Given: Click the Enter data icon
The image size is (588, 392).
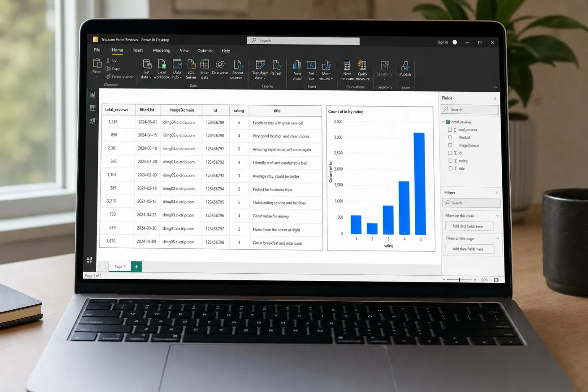Looking at the screenshot, I should coord(205,64).
